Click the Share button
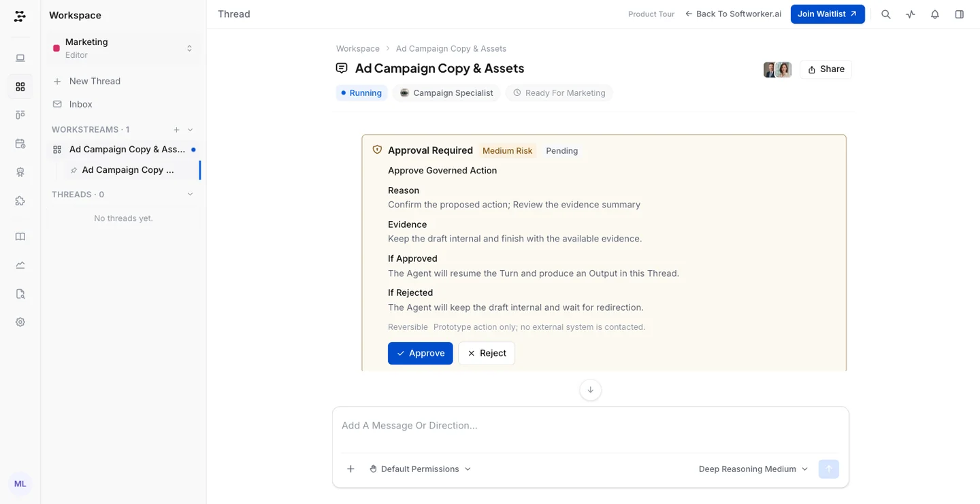This screenshot has width=980, height=504. 826,69
